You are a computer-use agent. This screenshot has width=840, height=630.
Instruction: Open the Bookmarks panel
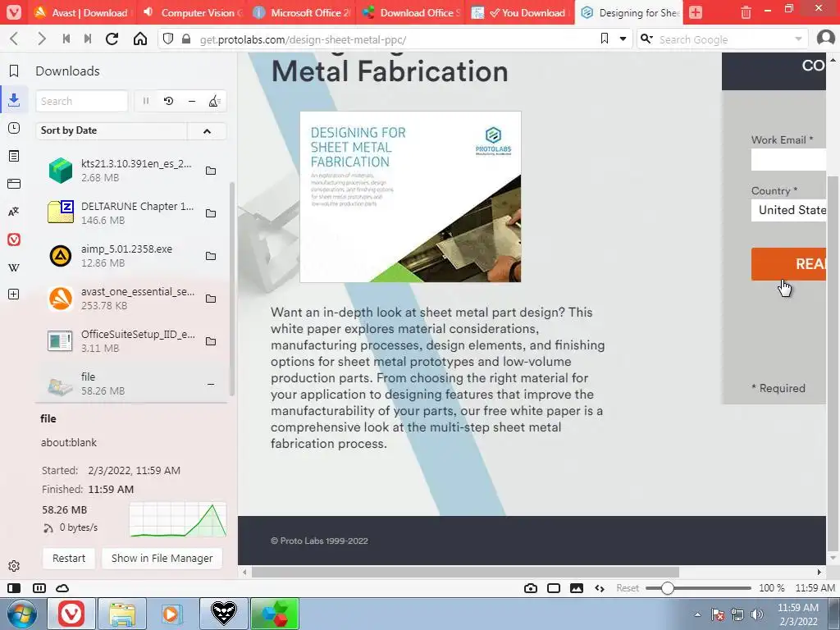[x=14, y=71]
